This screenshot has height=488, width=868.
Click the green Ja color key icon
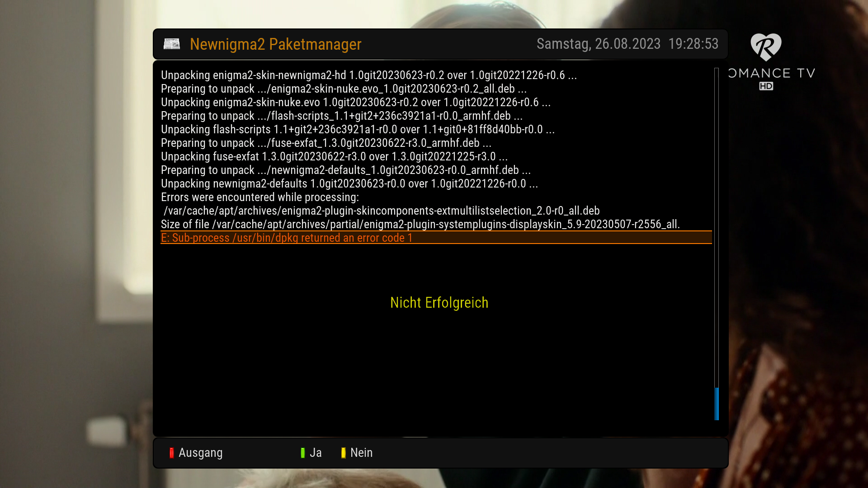pyautogui.click(x=303, y=453)
